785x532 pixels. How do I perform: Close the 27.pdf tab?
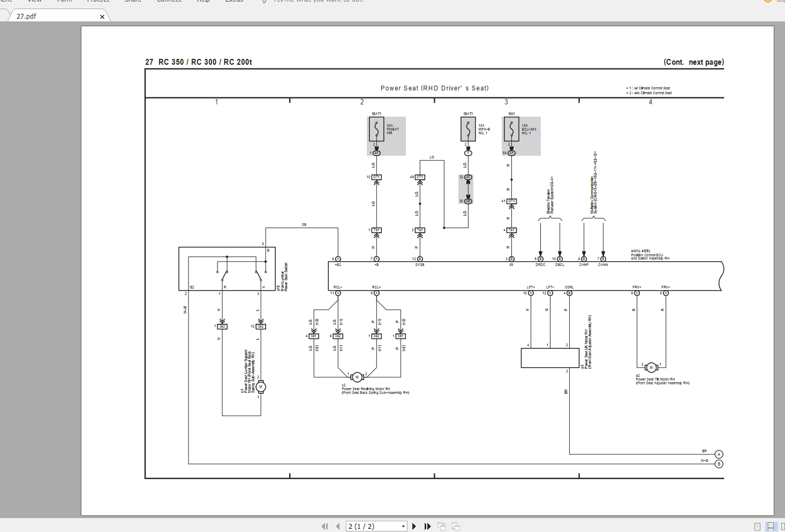(102, 17)
